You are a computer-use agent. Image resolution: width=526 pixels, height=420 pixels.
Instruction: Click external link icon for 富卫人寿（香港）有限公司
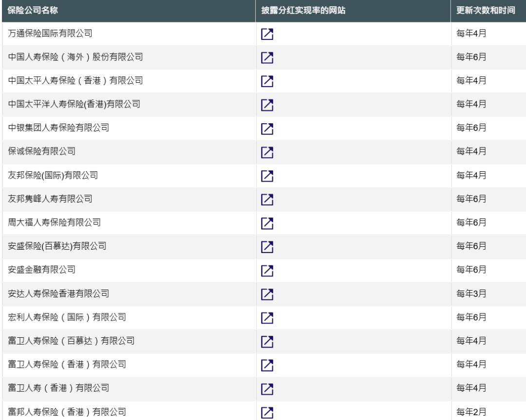coord(267,388)
